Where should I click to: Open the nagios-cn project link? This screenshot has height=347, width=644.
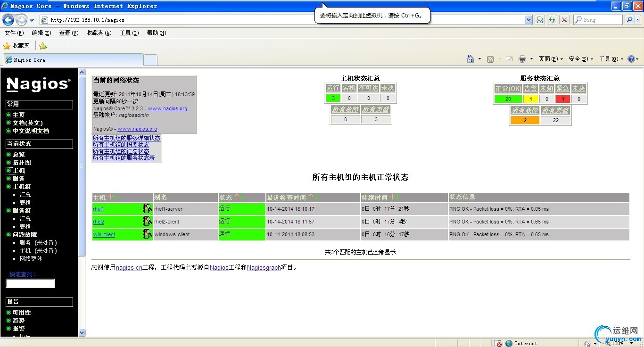129,267
